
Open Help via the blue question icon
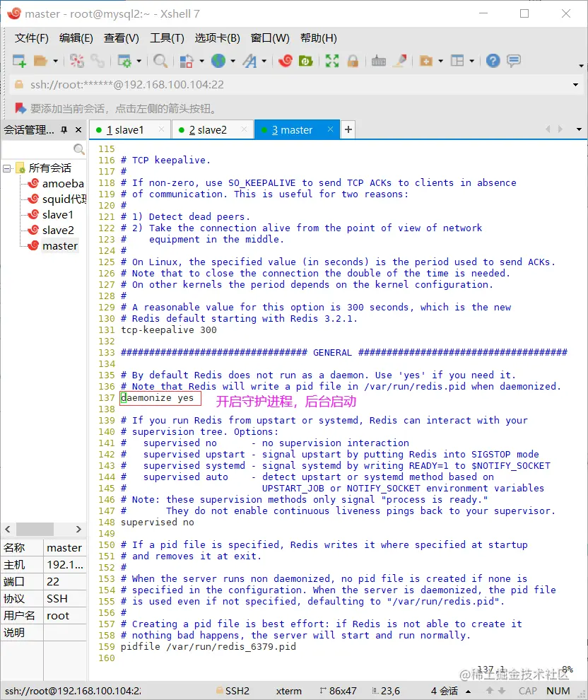tap(493, 61)
